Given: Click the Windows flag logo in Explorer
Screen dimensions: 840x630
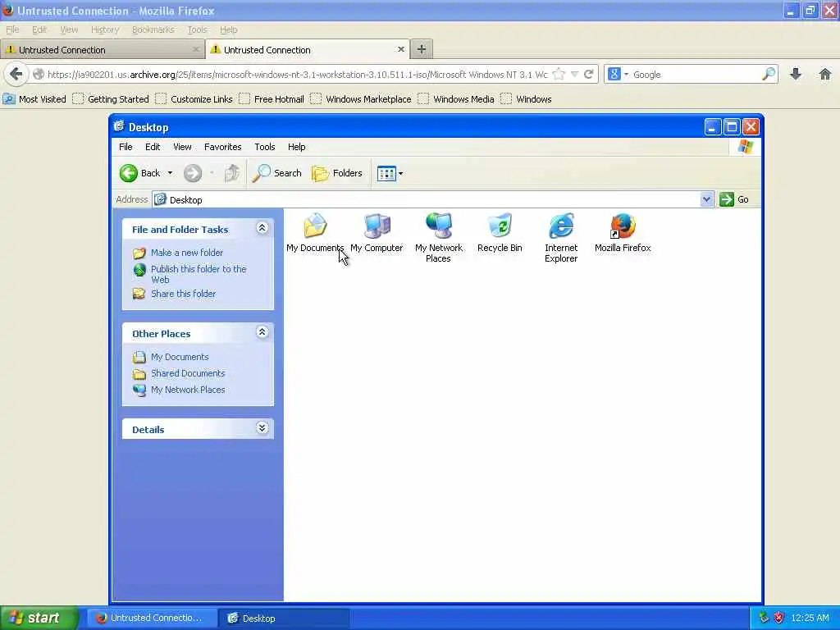Looking at the screenshot, I should pos(745,146).
